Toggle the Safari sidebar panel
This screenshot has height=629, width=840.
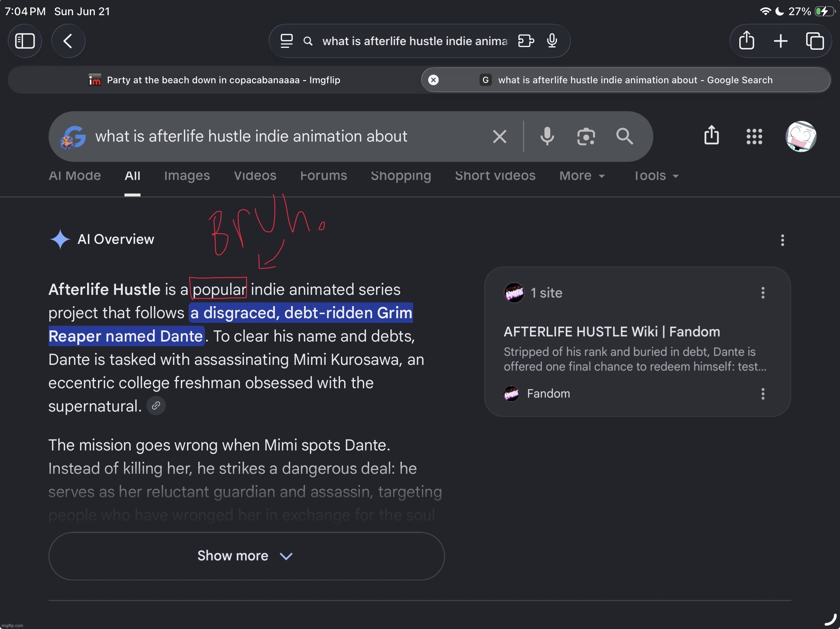[25, 41]
